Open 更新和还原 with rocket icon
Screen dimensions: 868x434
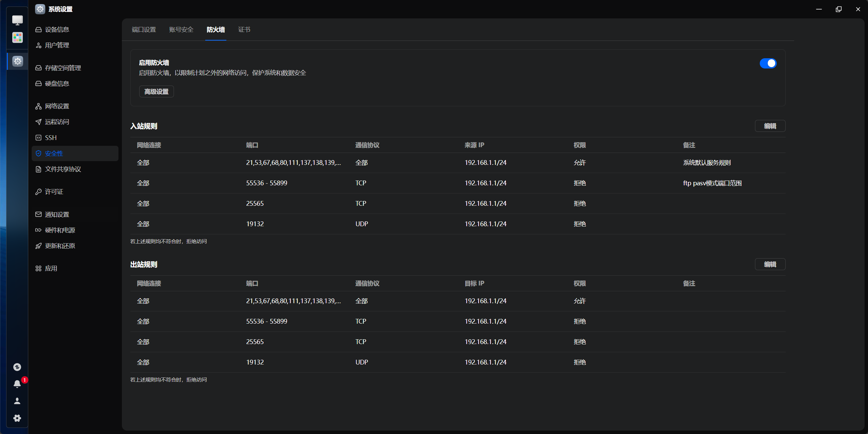(60, 246)
